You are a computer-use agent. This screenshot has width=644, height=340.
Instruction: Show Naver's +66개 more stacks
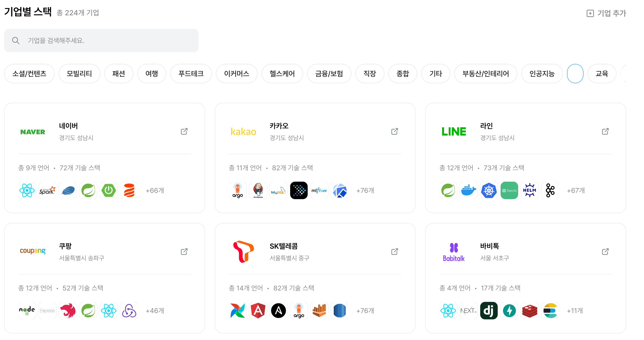pyautogui.click(x=155, y=190)
